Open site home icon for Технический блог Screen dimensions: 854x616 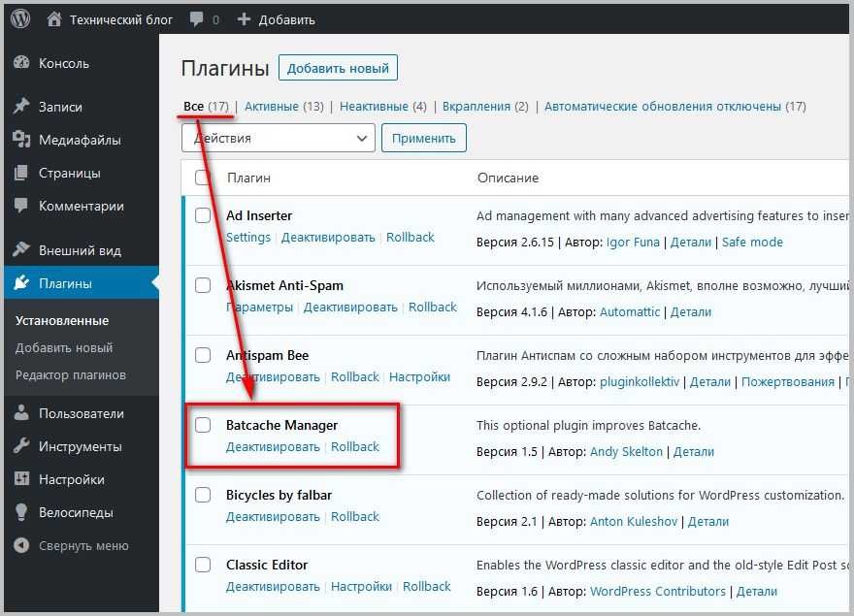click(54, 18)
